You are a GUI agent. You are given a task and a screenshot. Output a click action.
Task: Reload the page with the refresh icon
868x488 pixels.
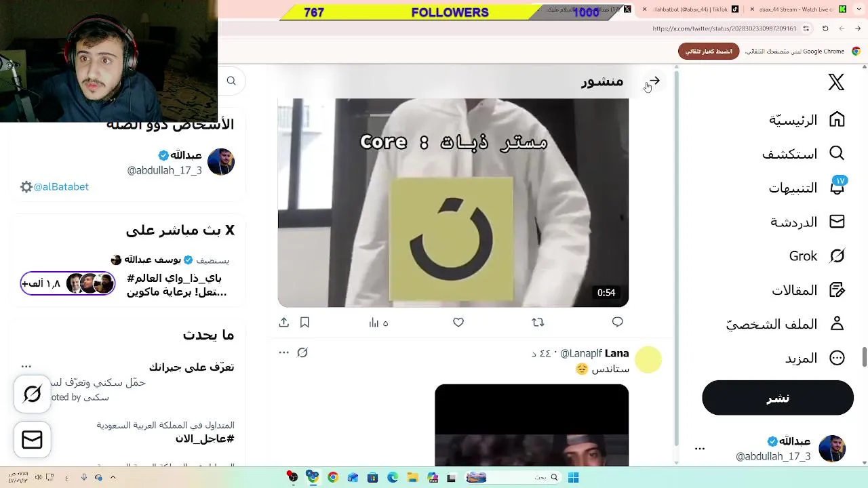825,28
